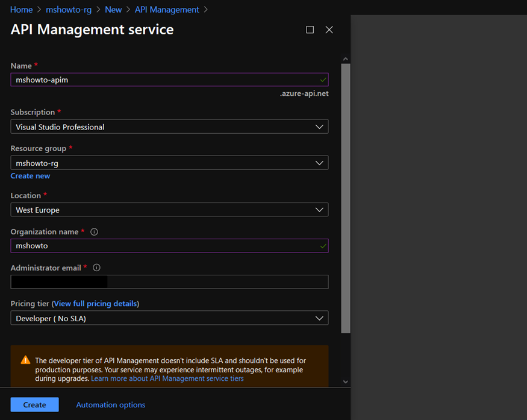
Task: Open the Resource group dropdown
Action: click(x=169, y=163)
